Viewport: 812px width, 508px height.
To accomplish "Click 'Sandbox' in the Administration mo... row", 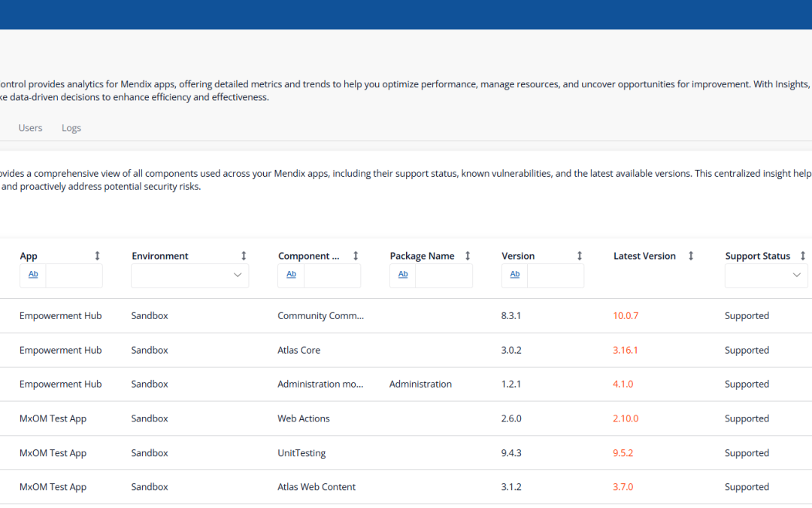I will (150, 384).
